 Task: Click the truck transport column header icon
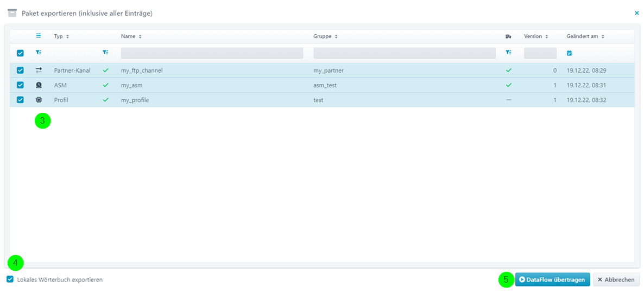tap(508, 36)
